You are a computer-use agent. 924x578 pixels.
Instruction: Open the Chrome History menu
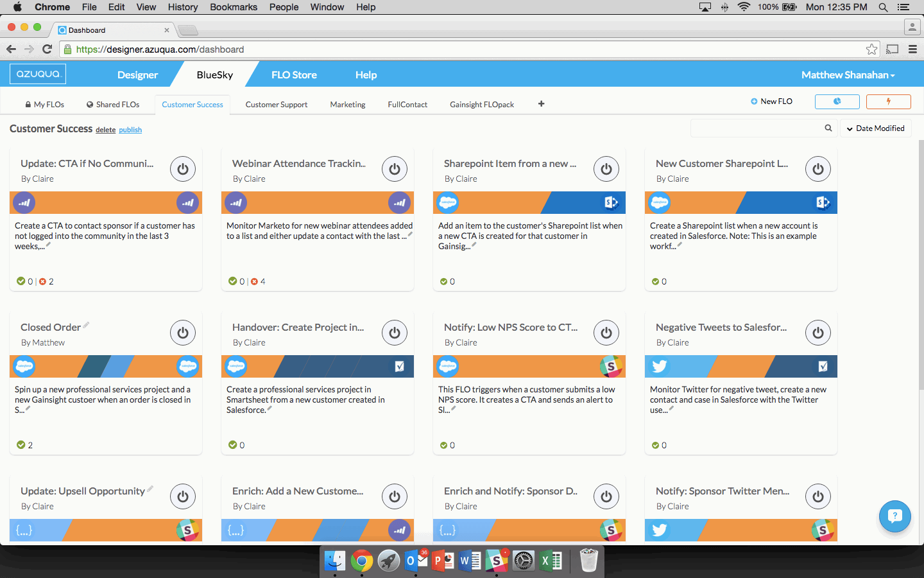tap(183, 7)
